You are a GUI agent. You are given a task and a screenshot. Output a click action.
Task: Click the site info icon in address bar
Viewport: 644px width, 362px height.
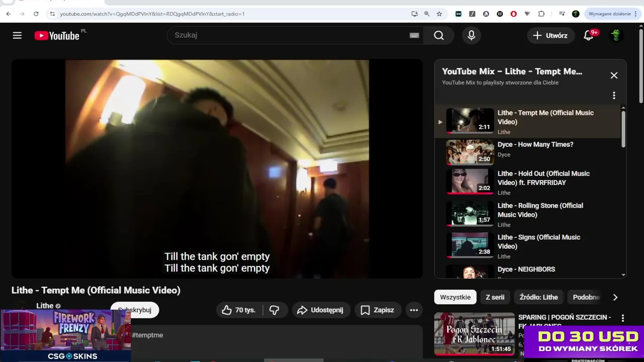tap(52, 14)
